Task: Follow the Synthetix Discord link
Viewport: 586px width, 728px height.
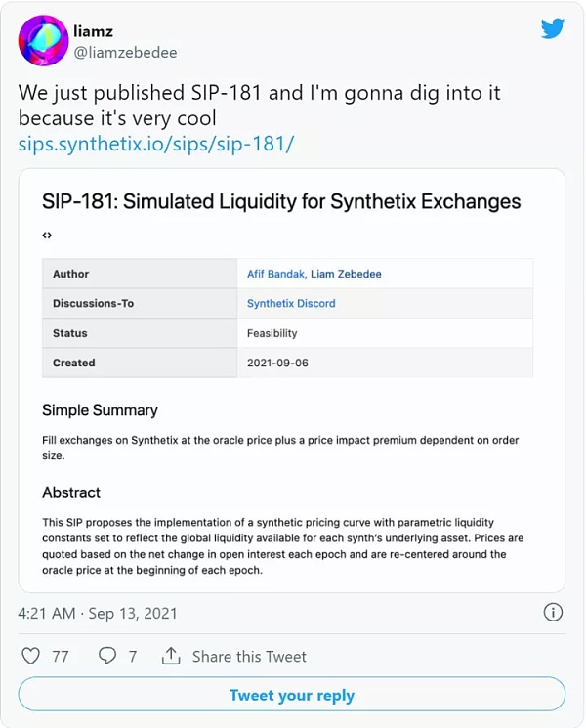Action: click(291, 303)
